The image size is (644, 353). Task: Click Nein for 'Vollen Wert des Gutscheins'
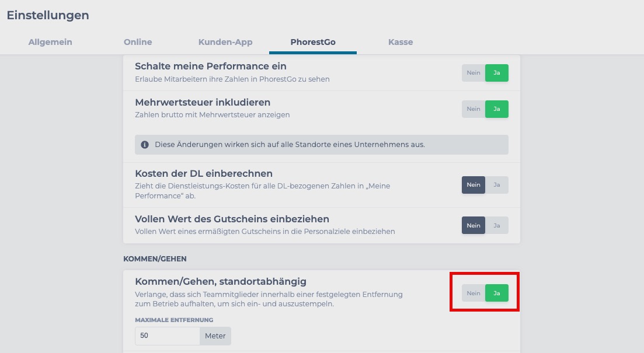click(x=473, y=225)
